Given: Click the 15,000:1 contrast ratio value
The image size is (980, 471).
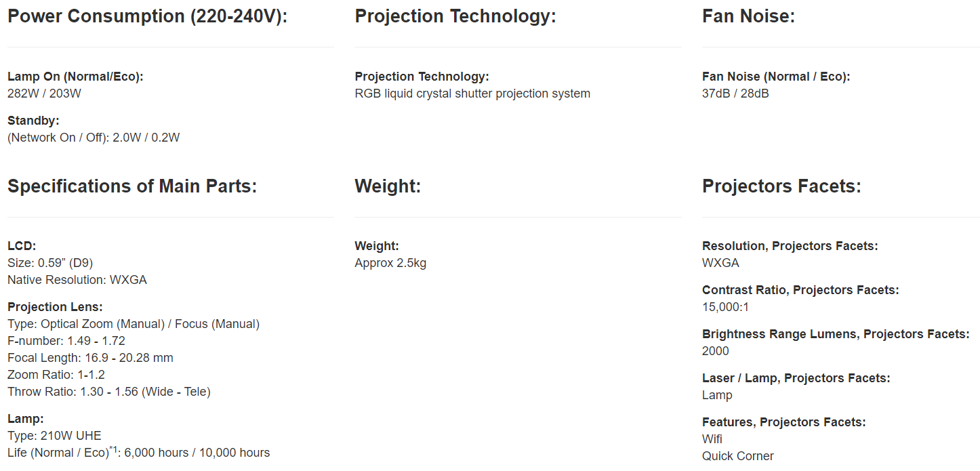Looking at the screenshot, I should click(x=725, y=307).
